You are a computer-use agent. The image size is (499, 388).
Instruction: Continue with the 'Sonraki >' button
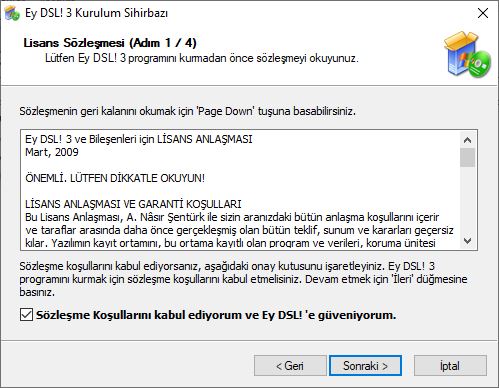pos(365,366)
